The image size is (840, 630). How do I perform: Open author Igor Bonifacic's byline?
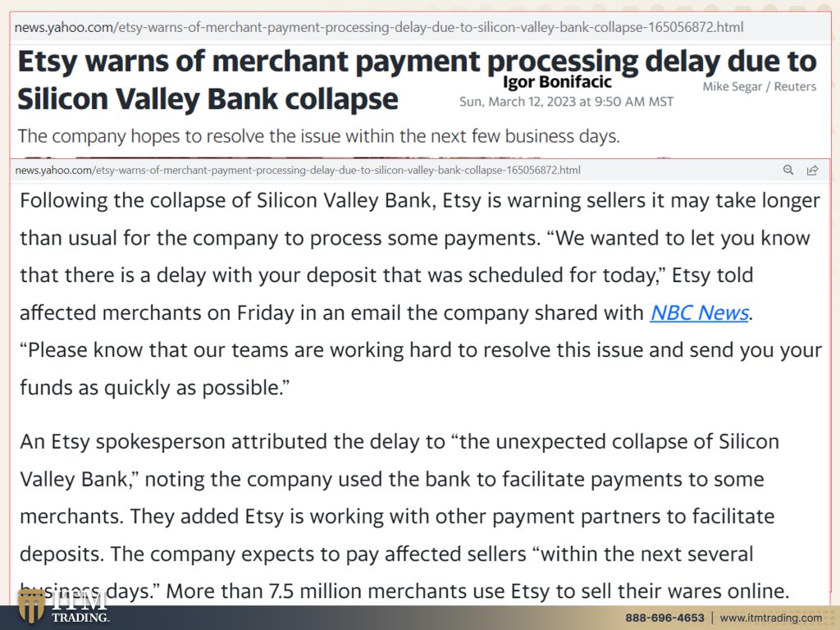tap(557, 82)
